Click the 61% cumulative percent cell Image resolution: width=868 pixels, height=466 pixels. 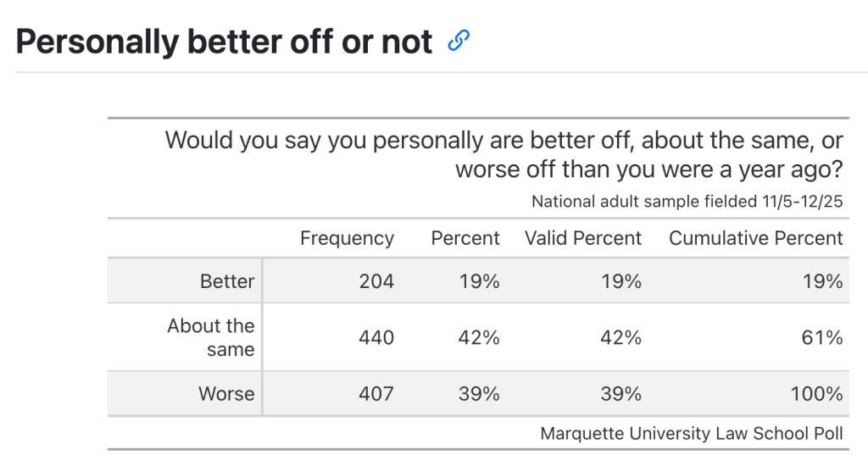point(822,337)
